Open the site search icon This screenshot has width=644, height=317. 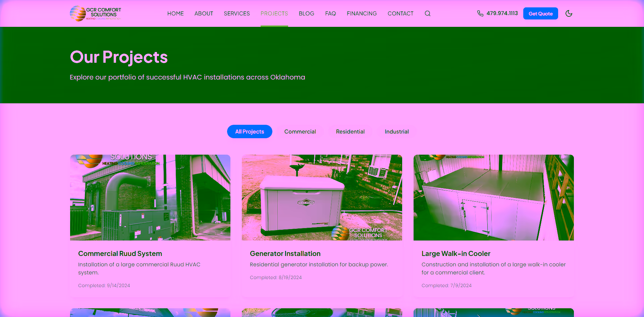pos(427,13)
